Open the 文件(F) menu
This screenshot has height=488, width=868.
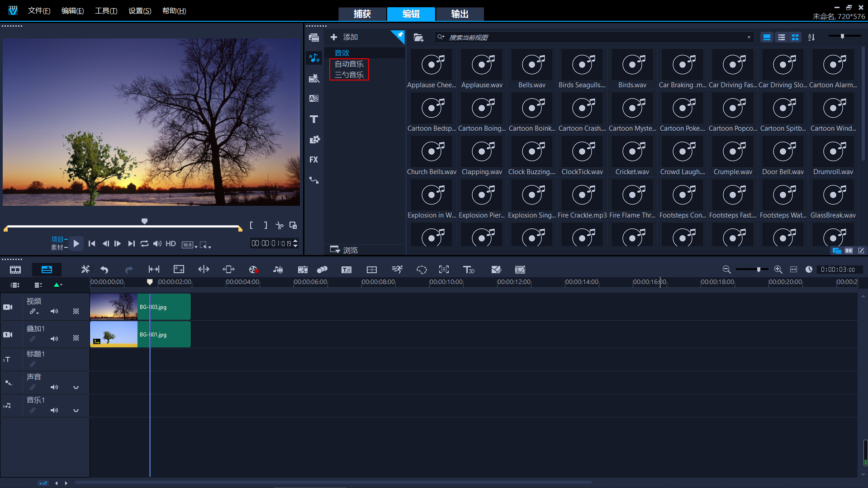point(39,11)
